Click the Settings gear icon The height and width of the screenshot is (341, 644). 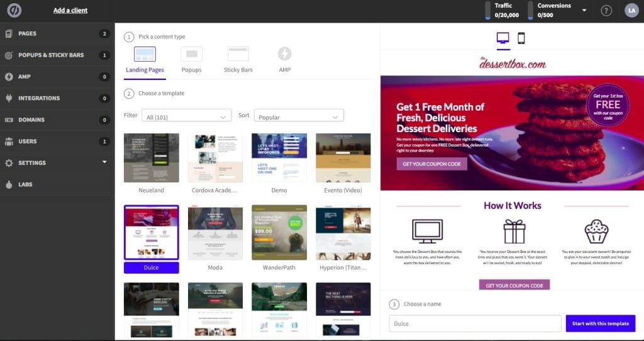point(9,163)
